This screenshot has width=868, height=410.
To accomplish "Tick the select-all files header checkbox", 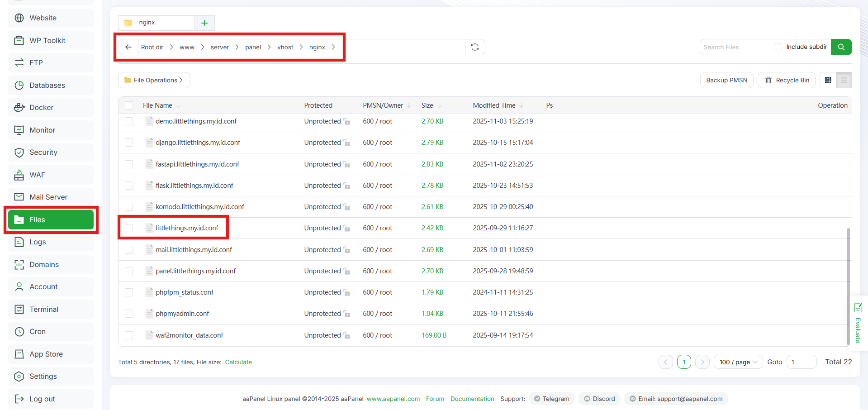I will tap(129, 105).
